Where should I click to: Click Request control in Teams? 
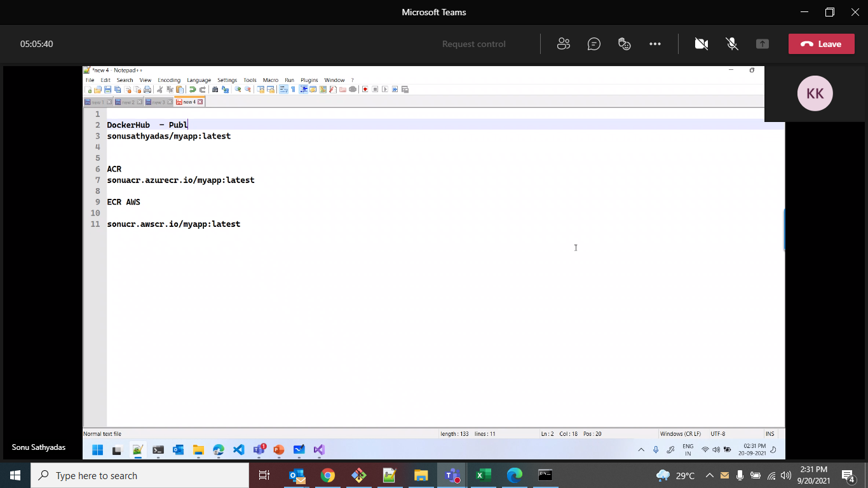click(x=474, y=44)
